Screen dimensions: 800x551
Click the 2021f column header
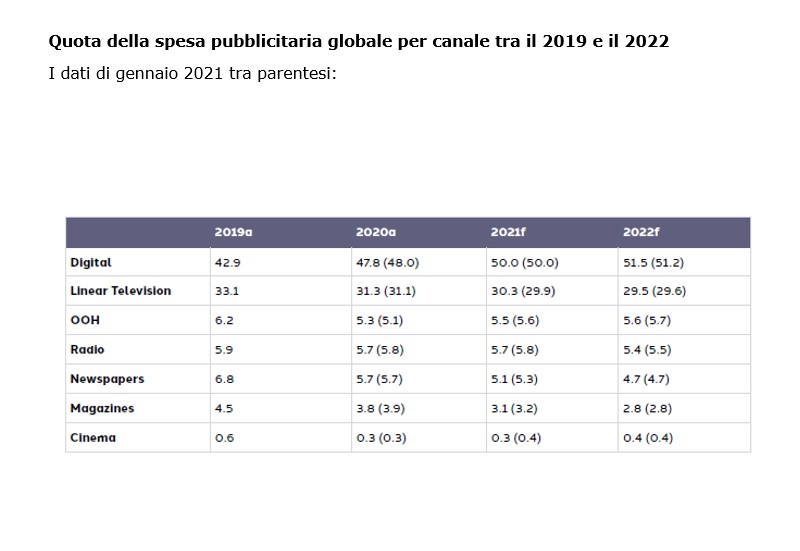pyautogui.click(x=508, y=232)
